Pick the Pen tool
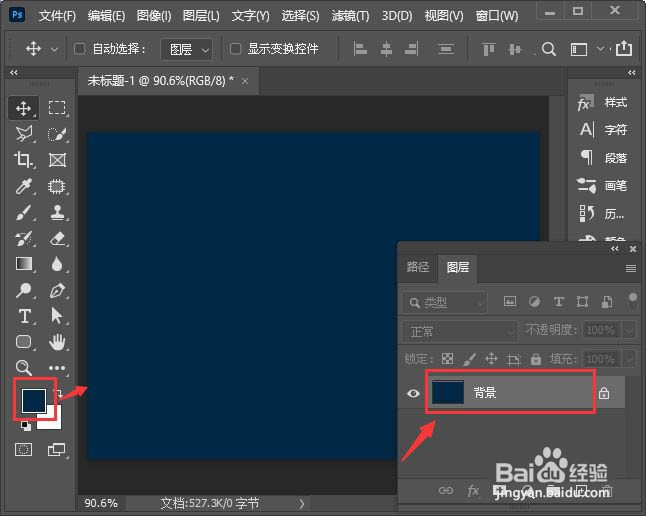Viewport: 646px width, 516px height. coord(57,290)
